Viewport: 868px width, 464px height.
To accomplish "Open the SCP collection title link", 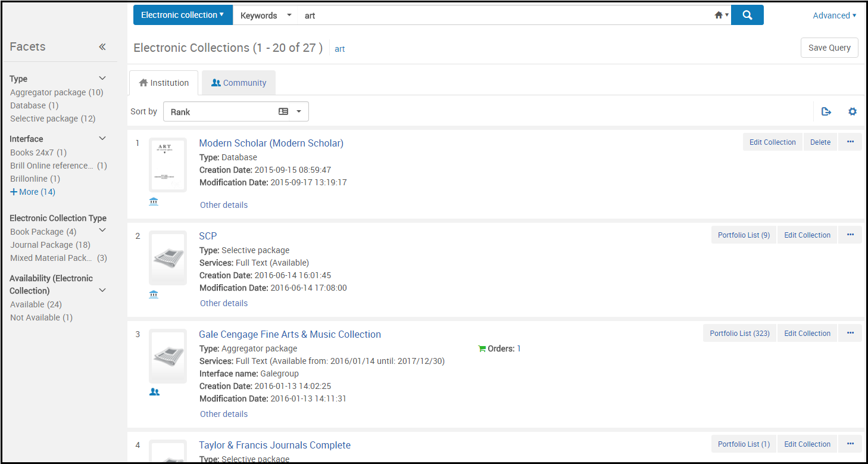I will pyautogui.click(x=208, y=236).
